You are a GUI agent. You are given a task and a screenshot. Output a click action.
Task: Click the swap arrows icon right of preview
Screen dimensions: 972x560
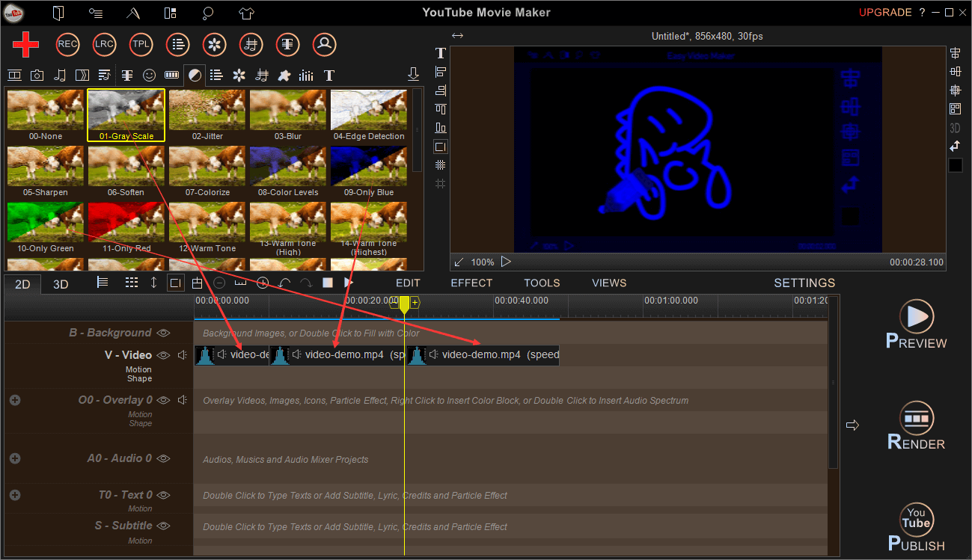pyautogui.click(x=955, y=147)
